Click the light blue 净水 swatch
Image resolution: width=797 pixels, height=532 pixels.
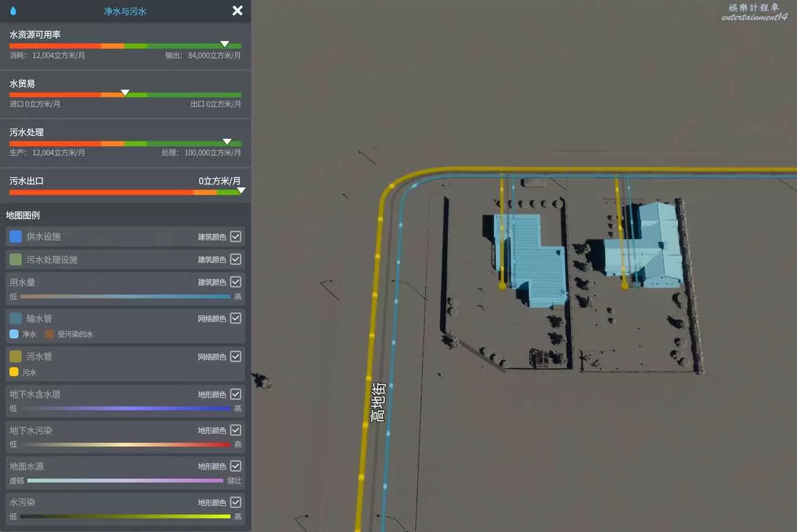[x=14, y=334]
